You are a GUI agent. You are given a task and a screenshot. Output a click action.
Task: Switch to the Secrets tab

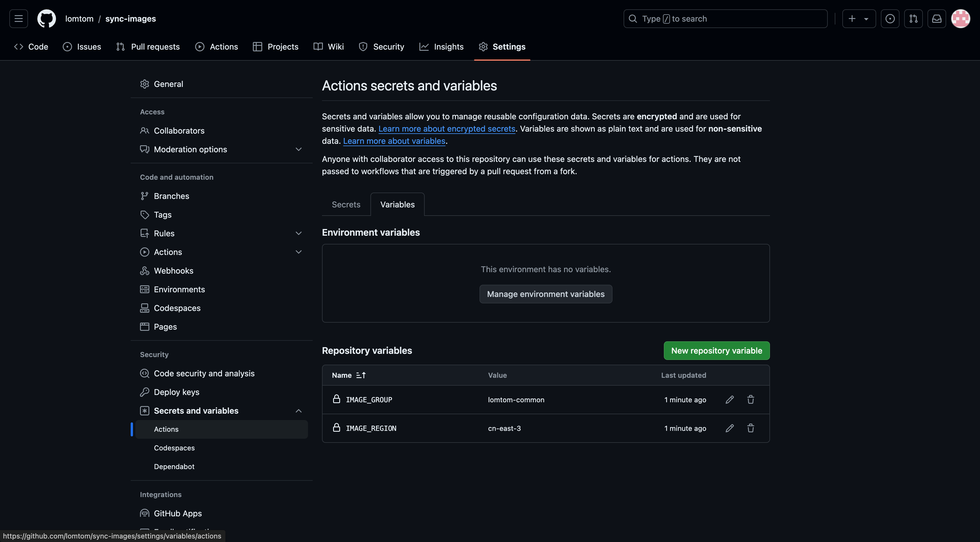pos(346,204)
